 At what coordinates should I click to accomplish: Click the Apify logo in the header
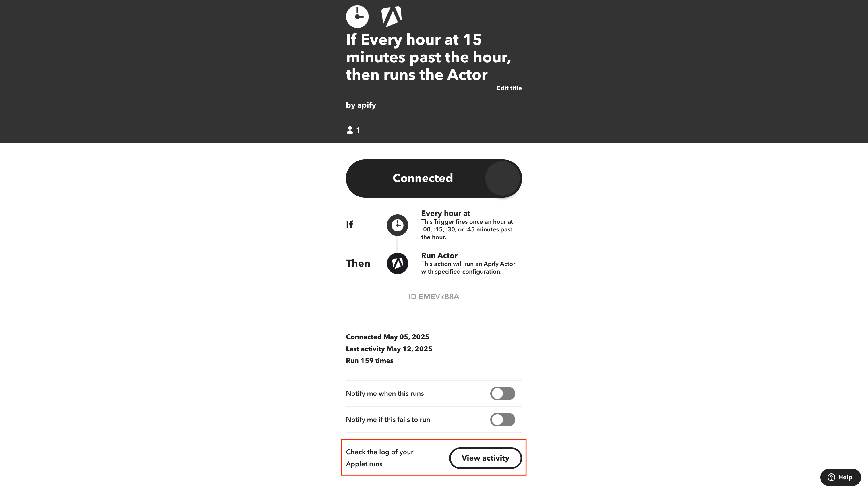(391, 17)
